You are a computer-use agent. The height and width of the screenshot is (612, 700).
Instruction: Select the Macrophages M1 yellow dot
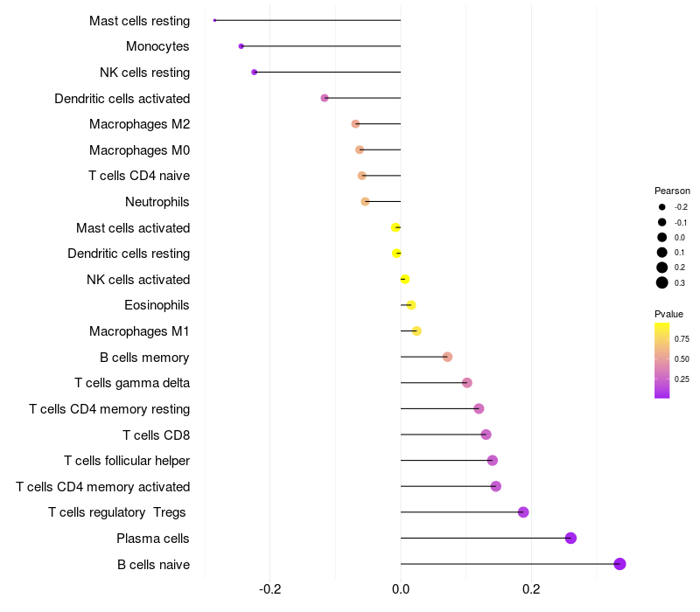(x=416, y=331)
